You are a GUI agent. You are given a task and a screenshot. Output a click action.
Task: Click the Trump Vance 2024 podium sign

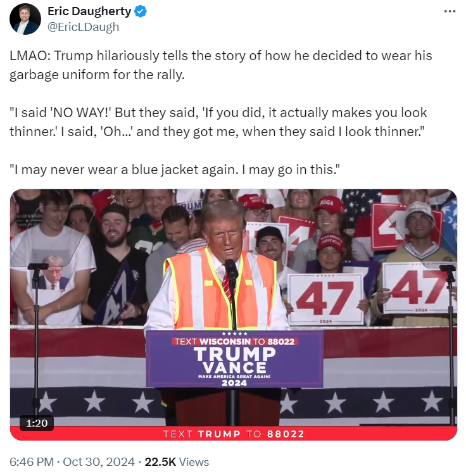point(234,359)
